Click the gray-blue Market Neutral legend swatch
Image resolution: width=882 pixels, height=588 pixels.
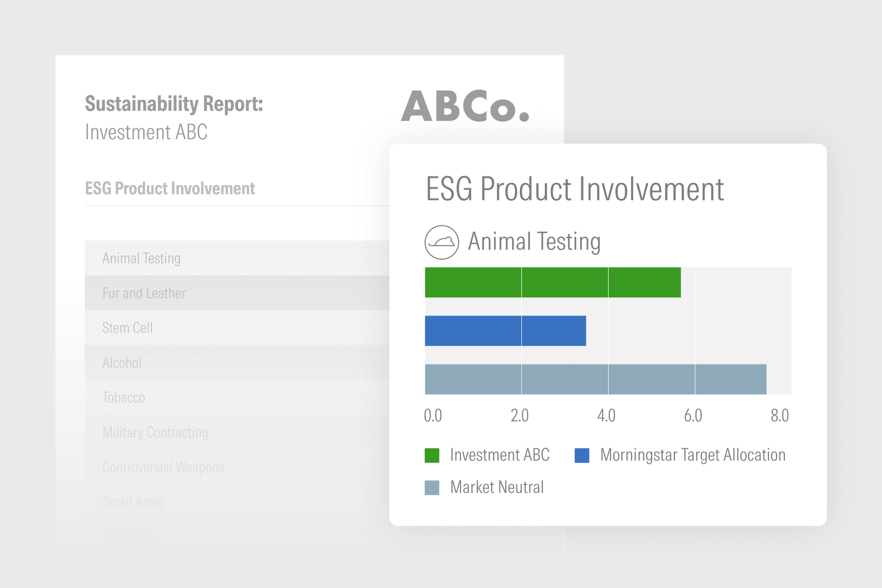[x=432, y=488]
